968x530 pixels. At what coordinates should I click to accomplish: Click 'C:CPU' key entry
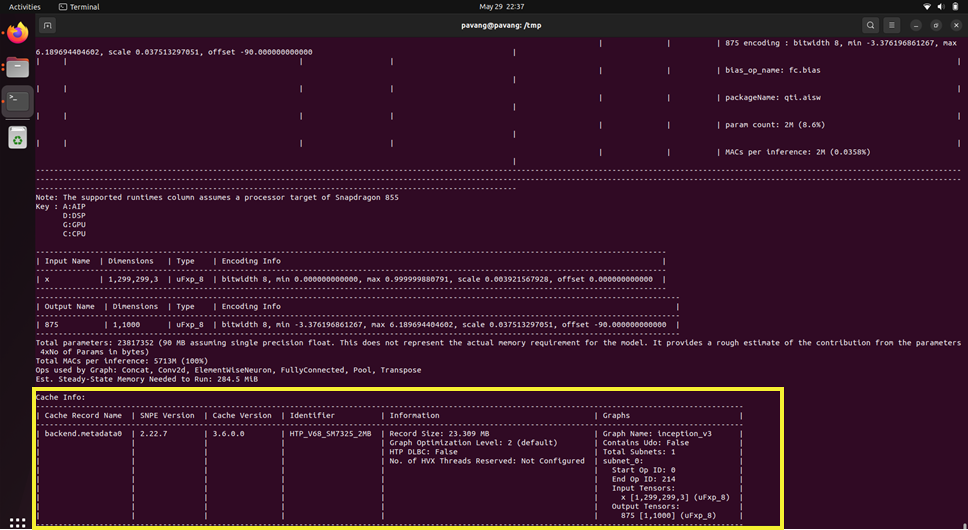pos(74,234)
